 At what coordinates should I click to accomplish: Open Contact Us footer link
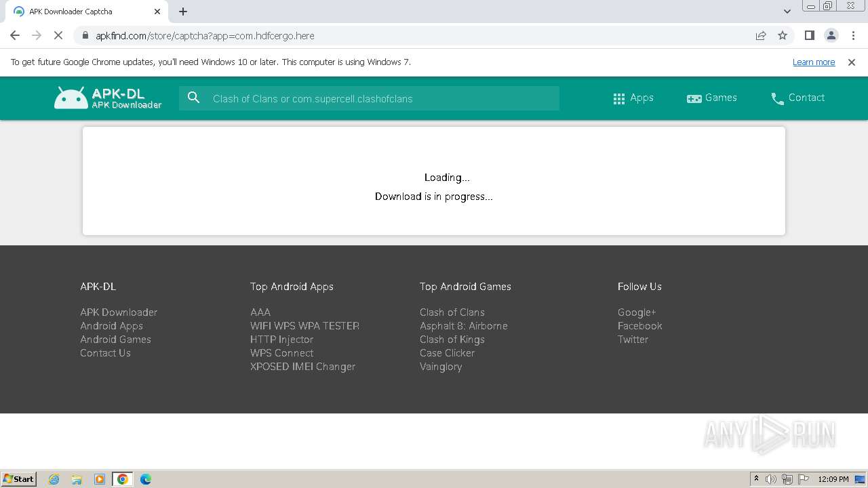pyautogui.click(x=105, y=353)
